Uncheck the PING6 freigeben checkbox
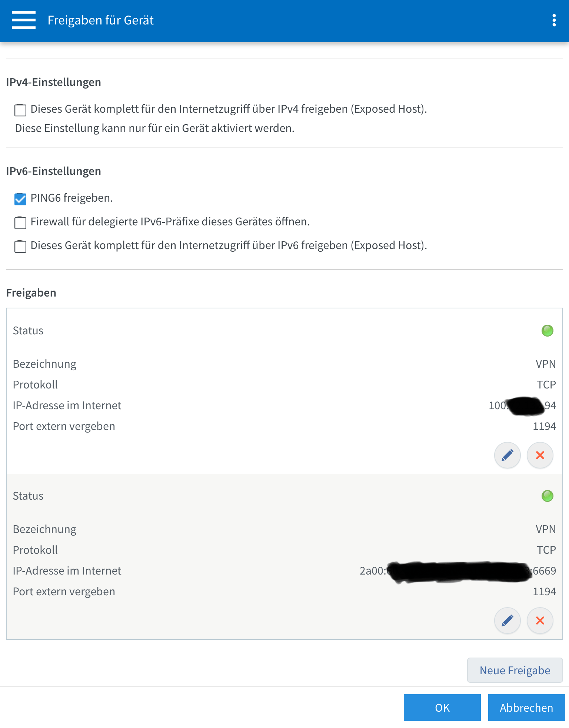The height and width of the screenshot is (728, 569). tap(20, 199)
